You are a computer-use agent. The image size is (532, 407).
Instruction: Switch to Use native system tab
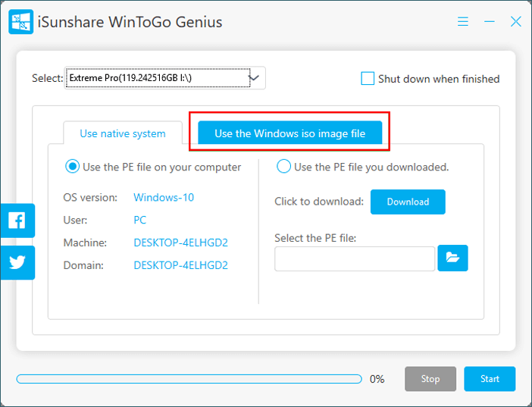[123, 133]
